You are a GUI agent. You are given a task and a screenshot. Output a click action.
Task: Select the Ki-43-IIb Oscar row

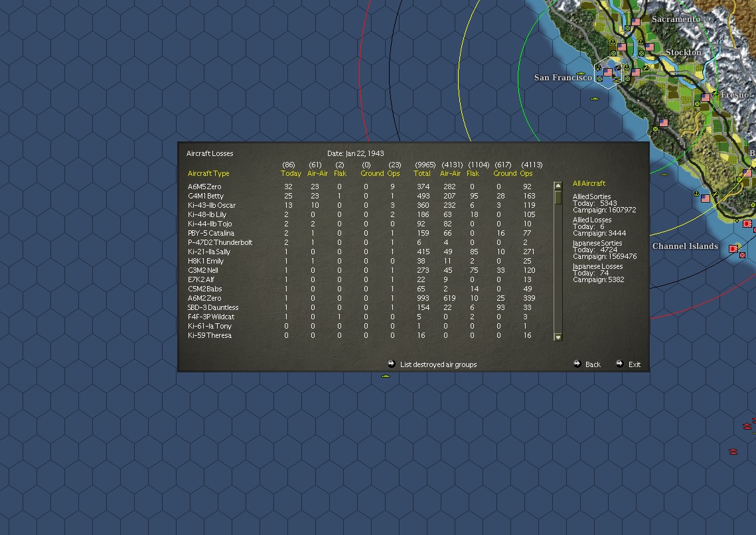pos(362,205)
